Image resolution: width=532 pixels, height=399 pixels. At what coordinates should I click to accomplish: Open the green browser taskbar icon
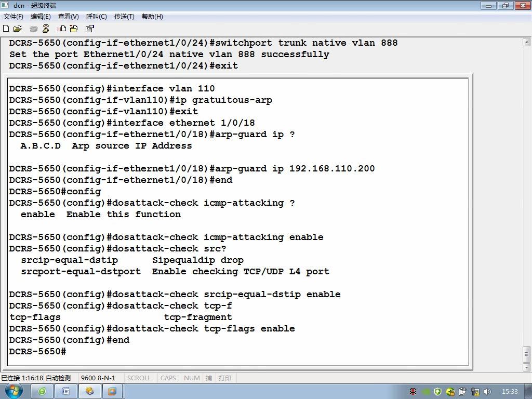(x=42, y=392)
